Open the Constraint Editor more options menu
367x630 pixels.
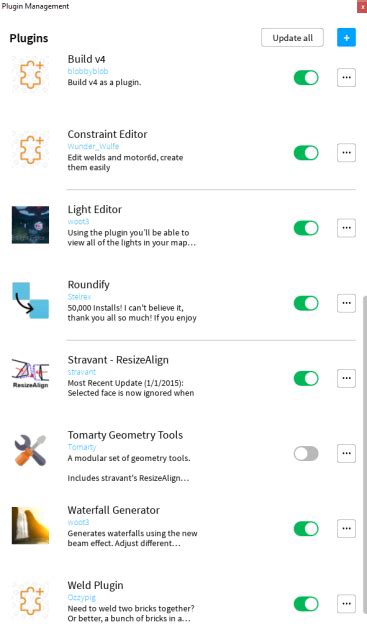pyautogui.click(x=346, y=153)
